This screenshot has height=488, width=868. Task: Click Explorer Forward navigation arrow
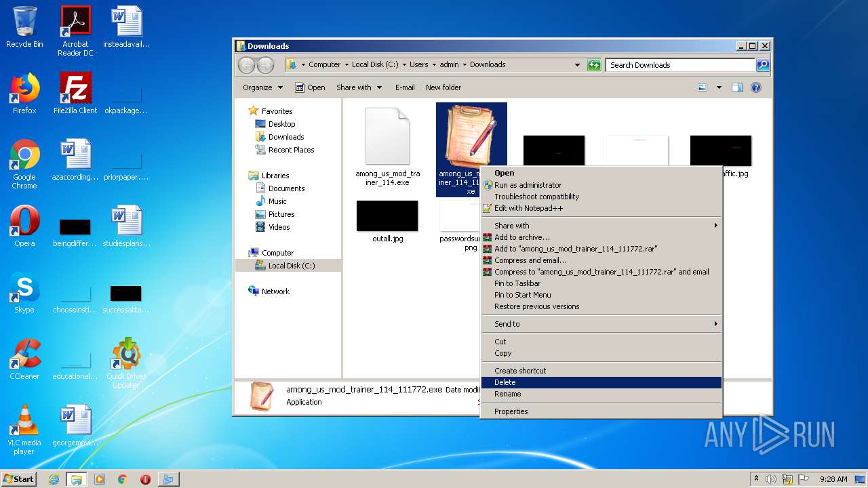pyautogui.click(x=265, y=65)
